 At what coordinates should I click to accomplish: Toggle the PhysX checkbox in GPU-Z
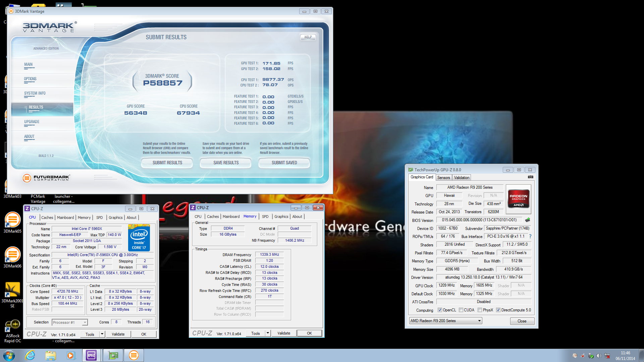[480, 310]
